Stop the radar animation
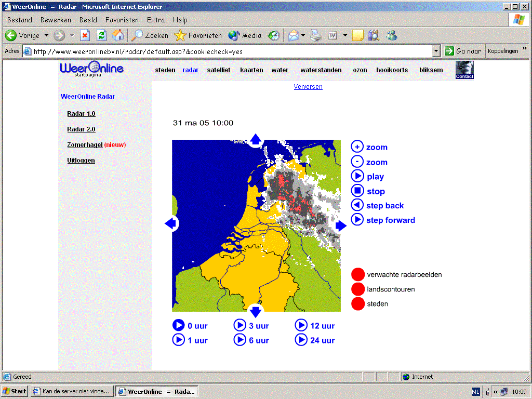532x399 pixels. (x=357, y=191)
